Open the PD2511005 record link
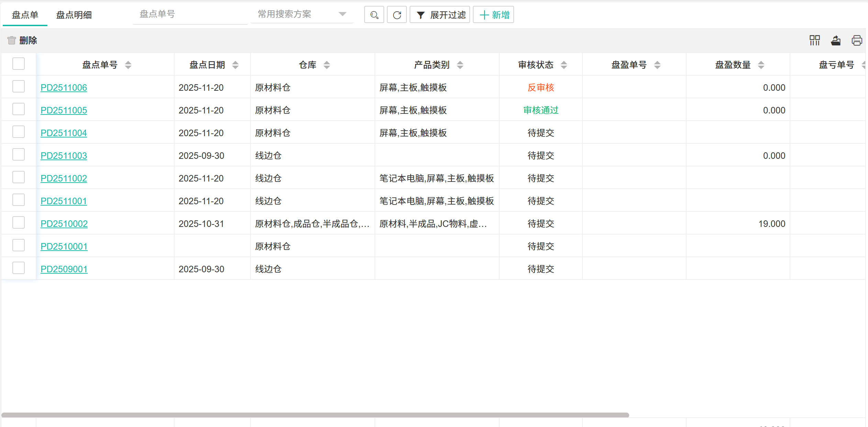Viewport: 868px width, 427px height. [x=64, y=110]
